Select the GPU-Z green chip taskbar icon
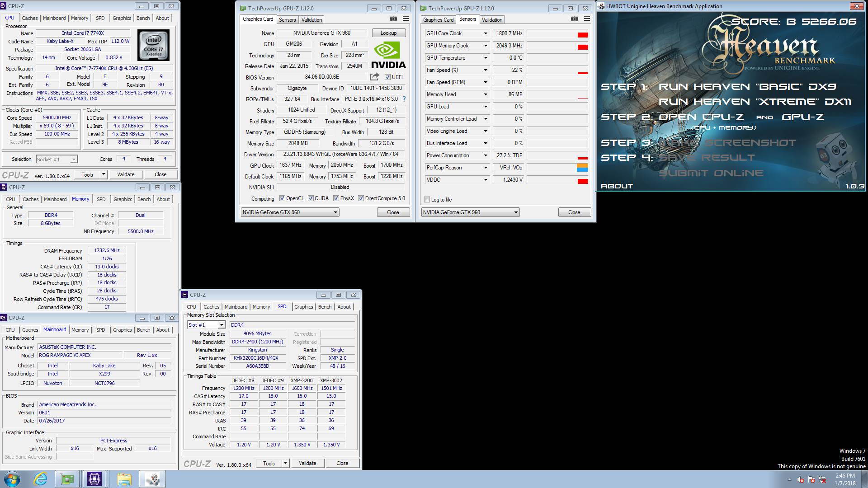 [67, 479]
